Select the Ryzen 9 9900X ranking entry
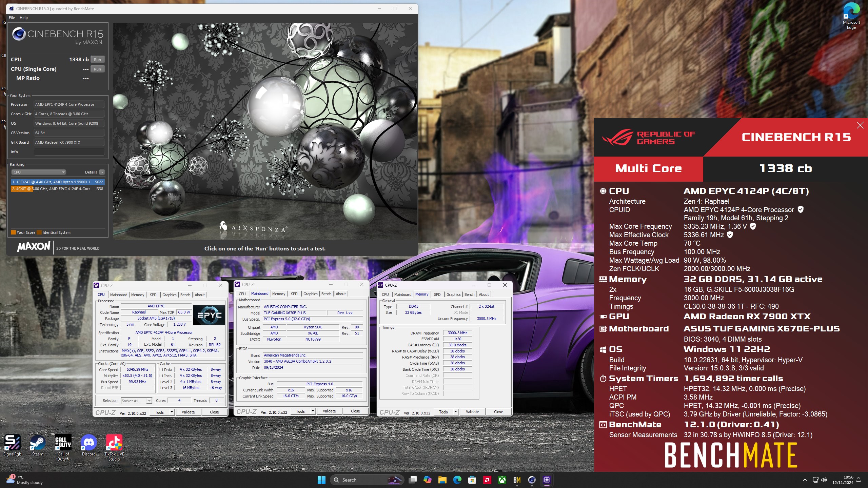This screenshot has height=488, width=868. [x=58, y=182]
